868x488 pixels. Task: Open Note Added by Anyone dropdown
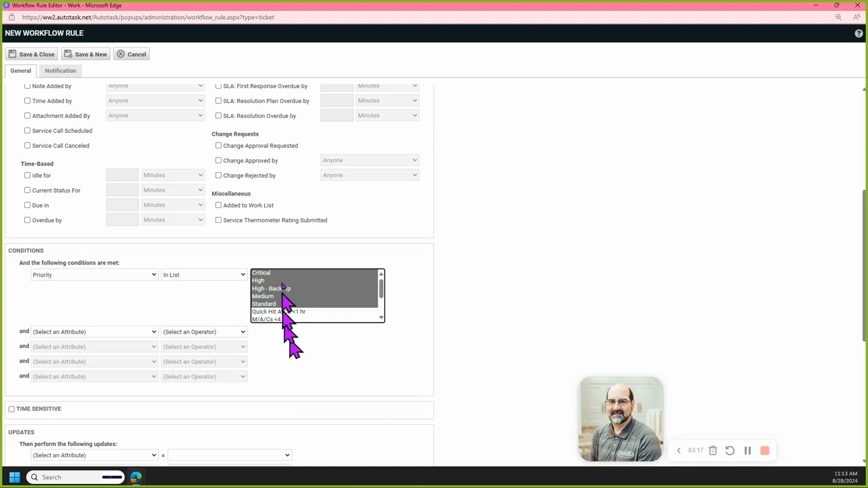coord(155,86)
